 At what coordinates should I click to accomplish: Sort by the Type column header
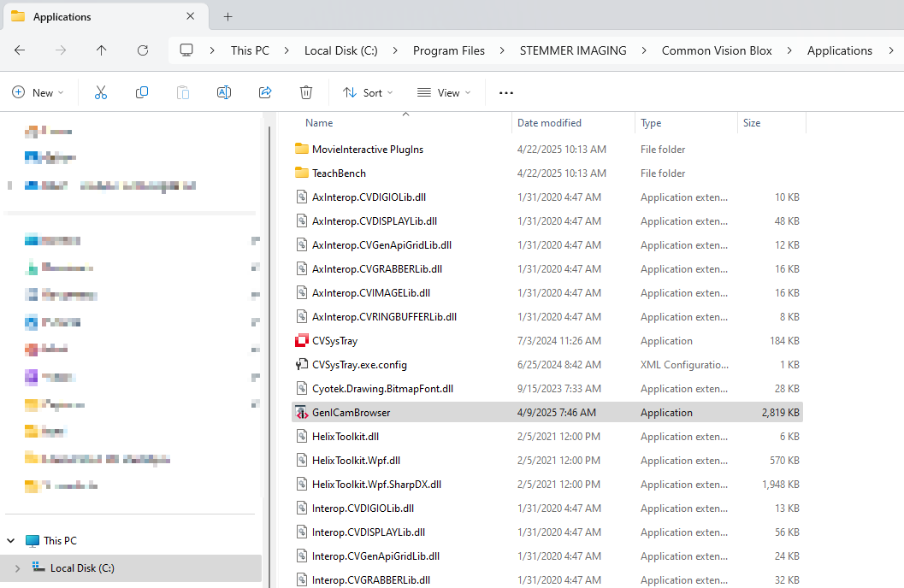651,123
